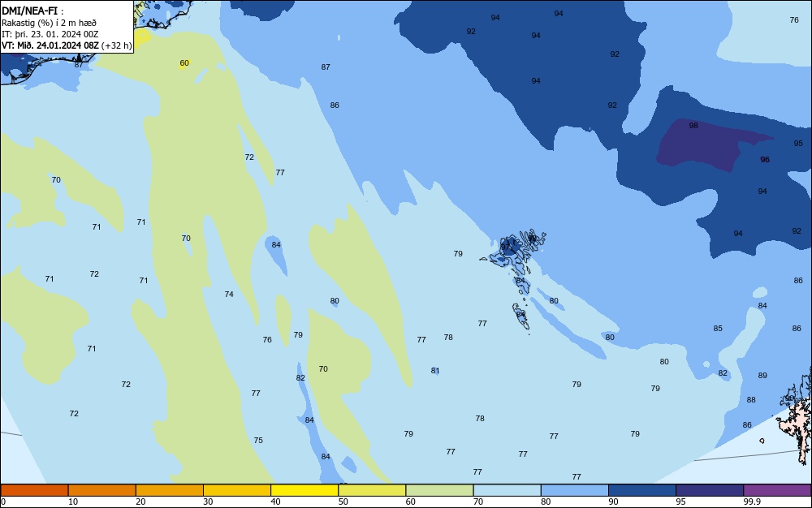Click the dark purple 95–99.9 legend swatch
The height and width of the screenshot is (508, 812).
pos(710,490)
